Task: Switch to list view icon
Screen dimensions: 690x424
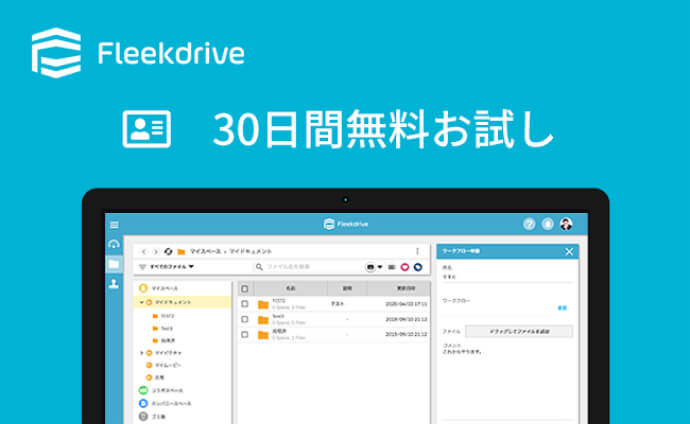Action: (391, 267)
